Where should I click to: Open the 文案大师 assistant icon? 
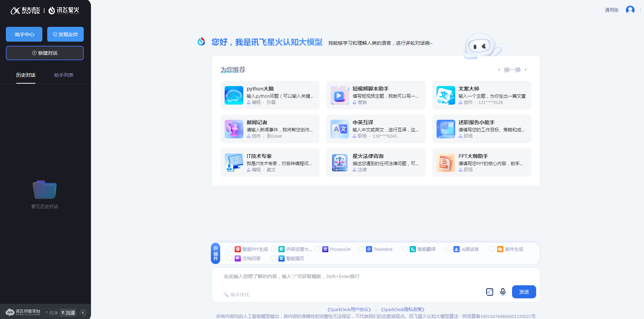(x=446, y=95)
